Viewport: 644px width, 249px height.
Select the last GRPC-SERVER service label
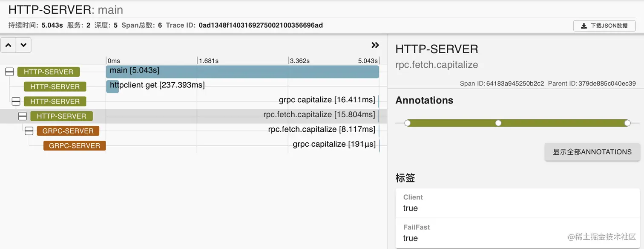[x=75, y=146]
